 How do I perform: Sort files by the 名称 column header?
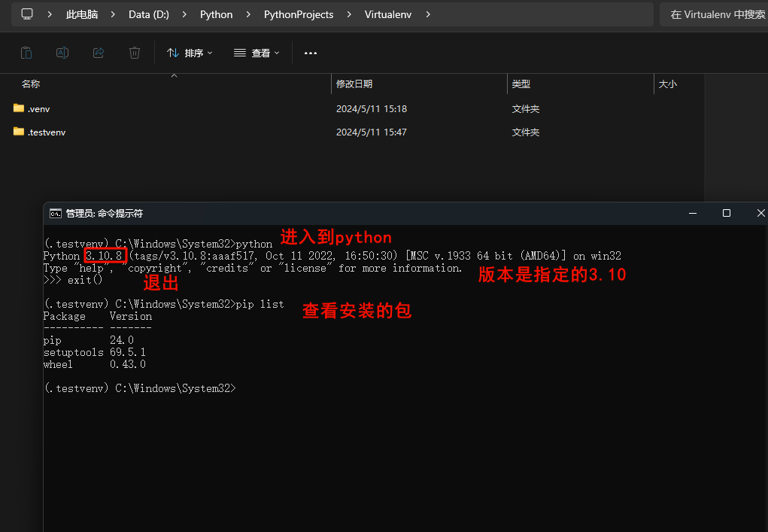pos(30,84)
